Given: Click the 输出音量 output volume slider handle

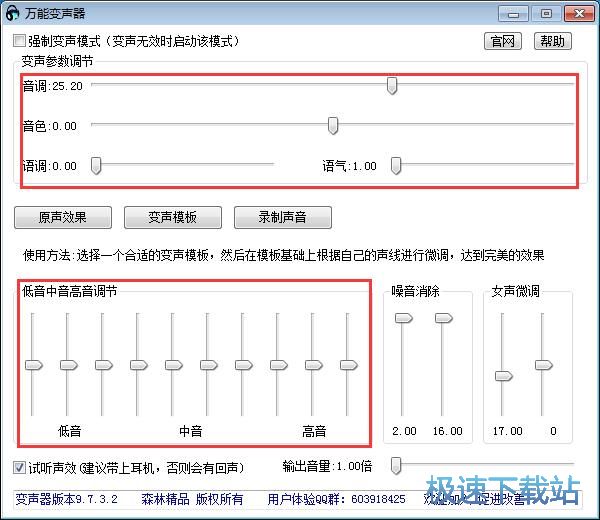Looking at the screenshot, I should [x=396, y=466].
